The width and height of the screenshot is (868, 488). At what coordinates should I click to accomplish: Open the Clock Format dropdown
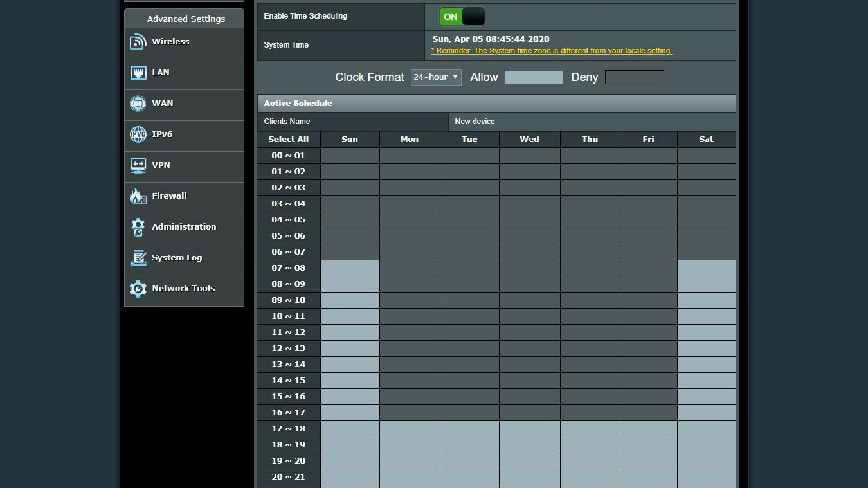point(436,77)
